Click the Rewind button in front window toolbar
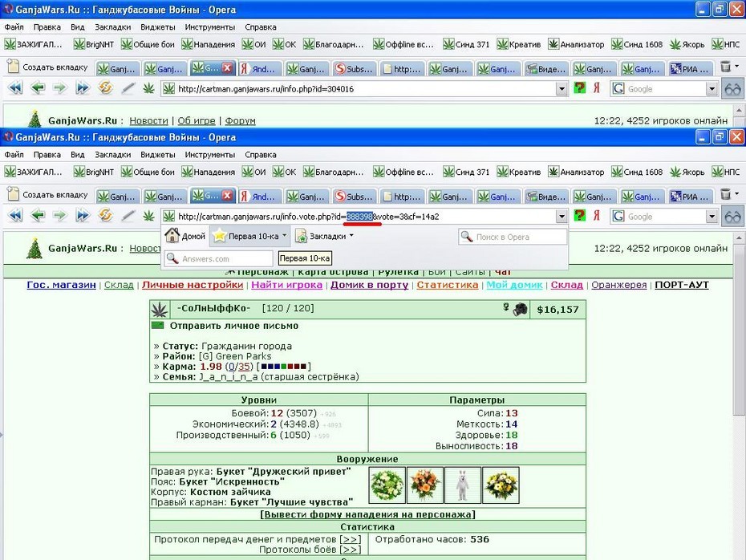 pos(15,216)
